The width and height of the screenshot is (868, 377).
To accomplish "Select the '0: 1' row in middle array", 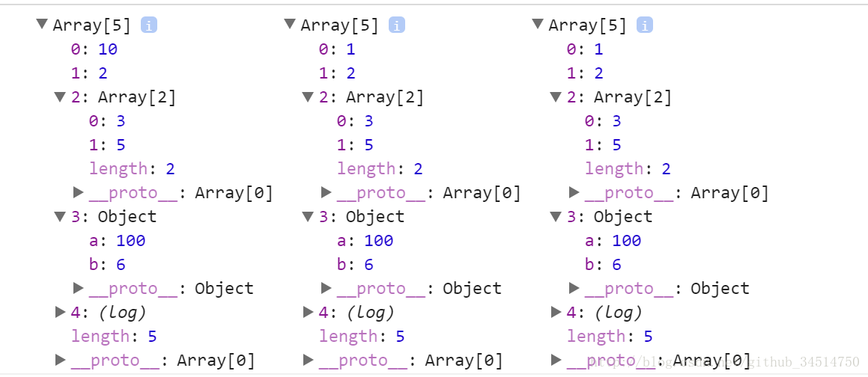I will coord(337,49).
